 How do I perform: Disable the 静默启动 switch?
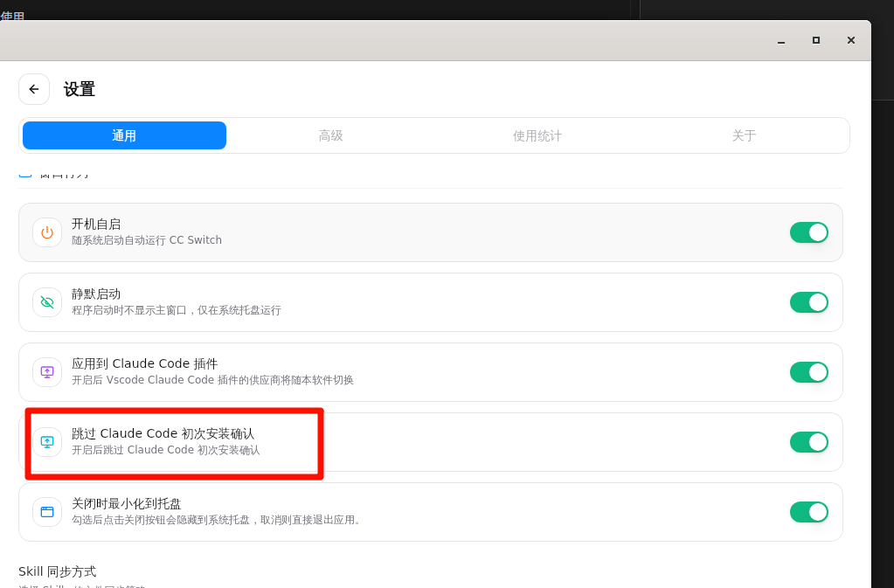coord(808,302)
